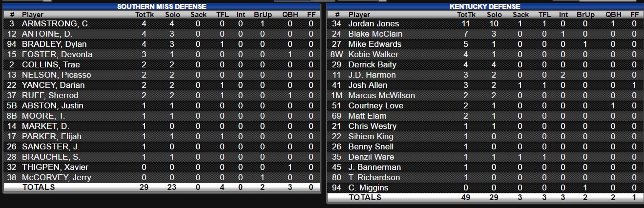Screen dimensions: 644x208
Task: Click the Southern Miss Defense table header
Action: (x=162, y=7)
